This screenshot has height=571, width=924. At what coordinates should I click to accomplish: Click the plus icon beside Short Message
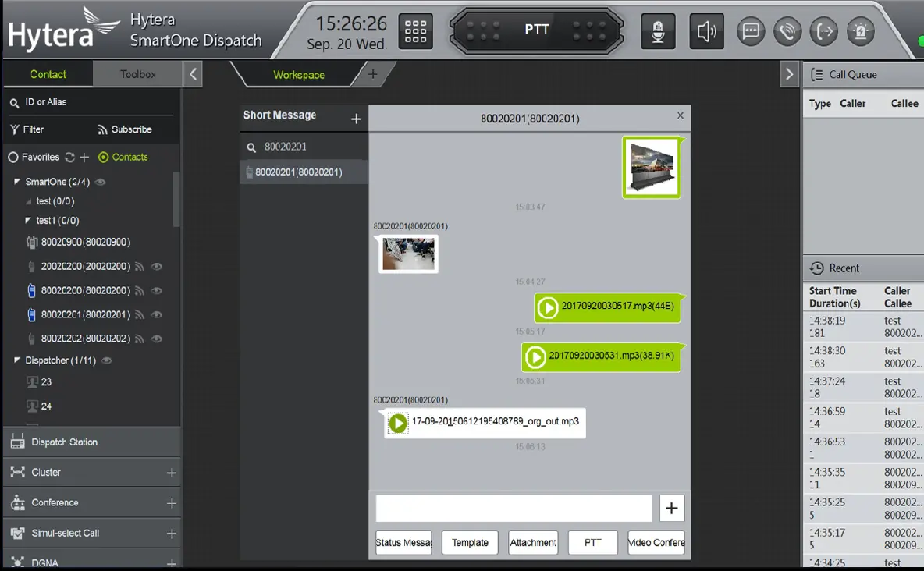pyautogui.click(x=356, y=119)
